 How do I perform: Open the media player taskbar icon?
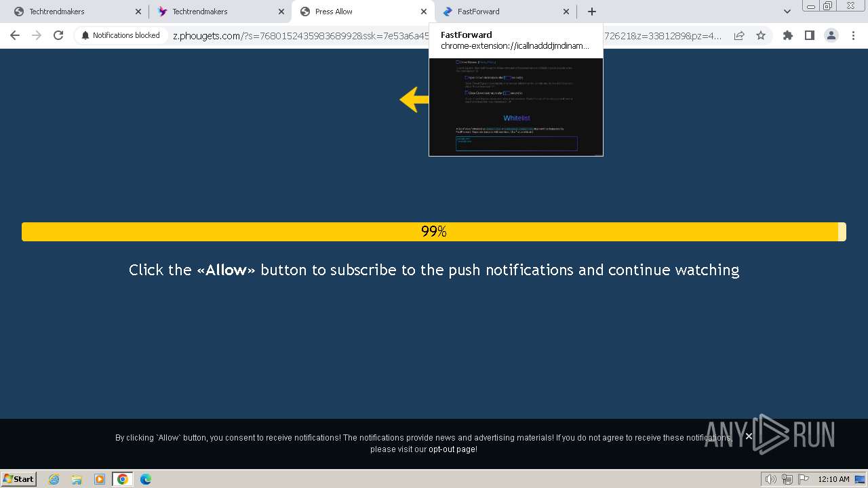(100, 479)
